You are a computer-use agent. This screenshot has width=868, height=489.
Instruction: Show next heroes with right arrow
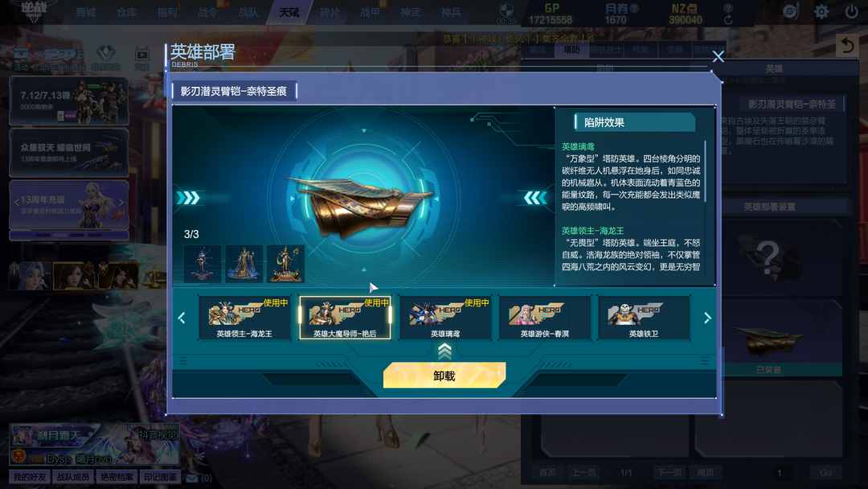[707, 318]
